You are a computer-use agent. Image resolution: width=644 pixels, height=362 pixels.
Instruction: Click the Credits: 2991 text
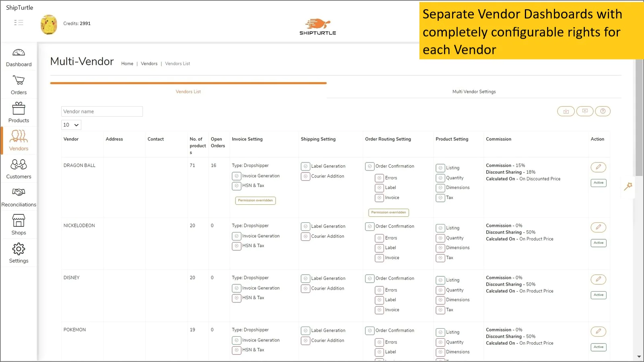pos(77,24)
